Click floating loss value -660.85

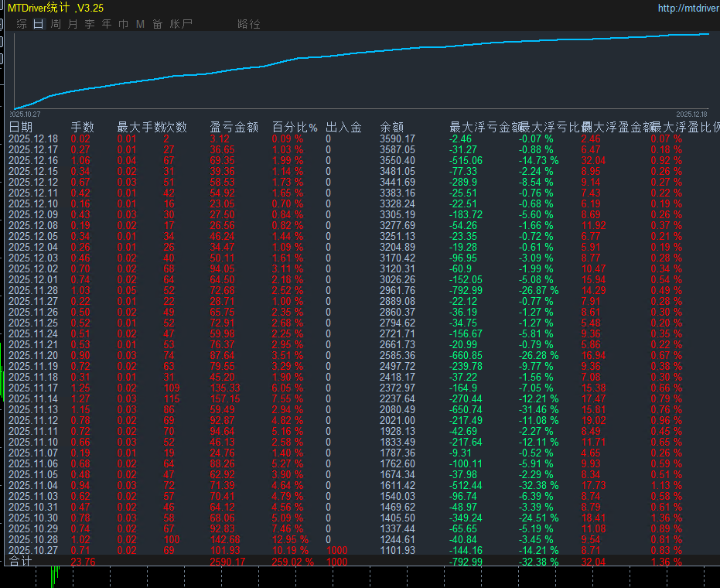[466, 356]
